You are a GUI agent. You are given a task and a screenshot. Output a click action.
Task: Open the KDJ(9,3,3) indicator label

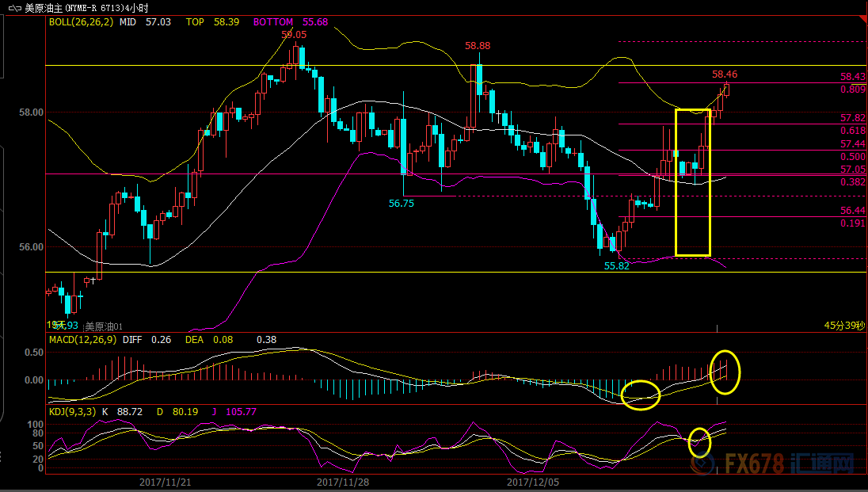pos(73,412)
